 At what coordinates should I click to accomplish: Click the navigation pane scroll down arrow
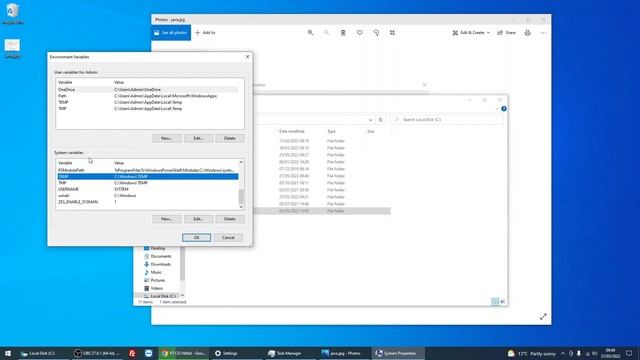tap(182, 296)
